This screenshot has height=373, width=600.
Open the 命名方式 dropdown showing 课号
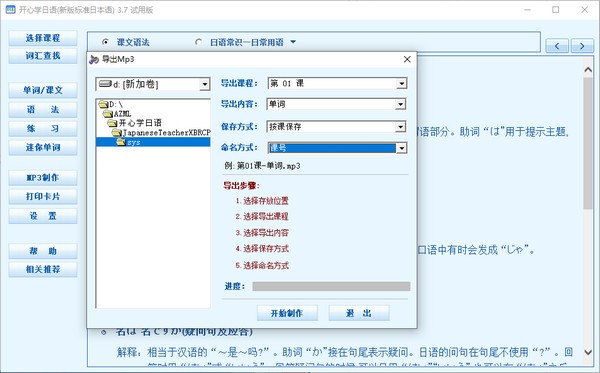coord(401,148)
